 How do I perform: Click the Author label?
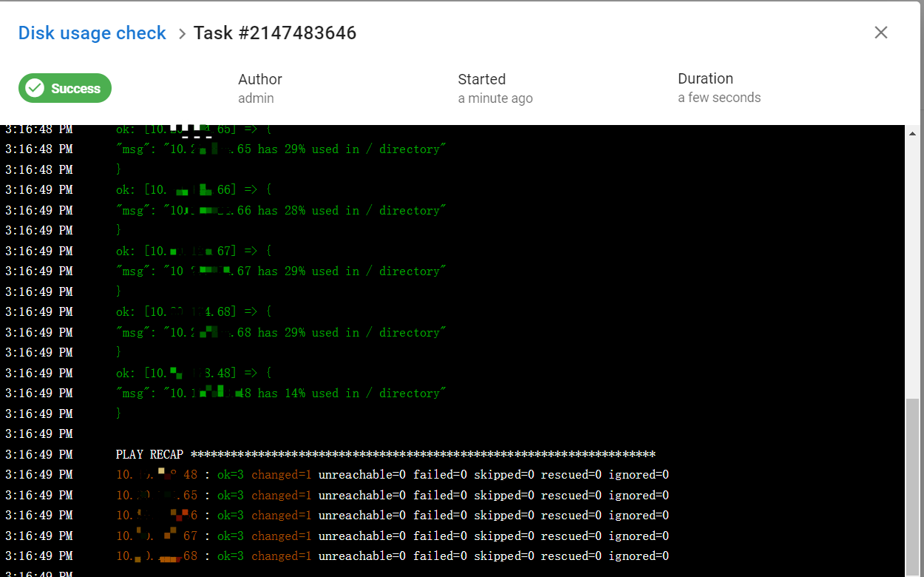[260, 79]
